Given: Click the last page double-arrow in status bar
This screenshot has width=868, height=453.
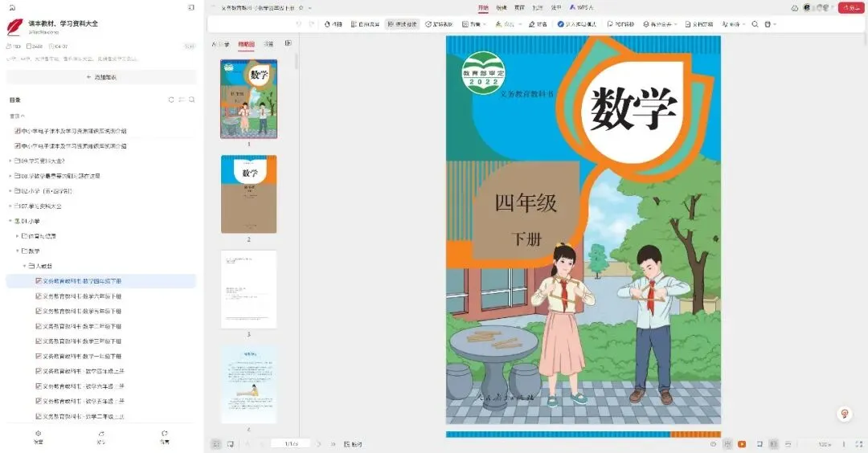Looking at the screenshot, I should click(x=333, y=444).
